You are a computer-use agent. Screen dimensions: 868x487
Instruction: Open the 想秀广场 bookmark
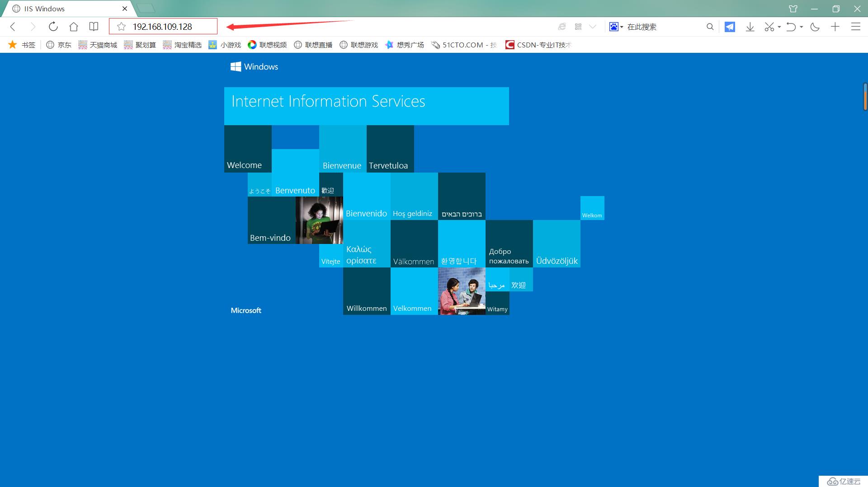coord(404,45)
